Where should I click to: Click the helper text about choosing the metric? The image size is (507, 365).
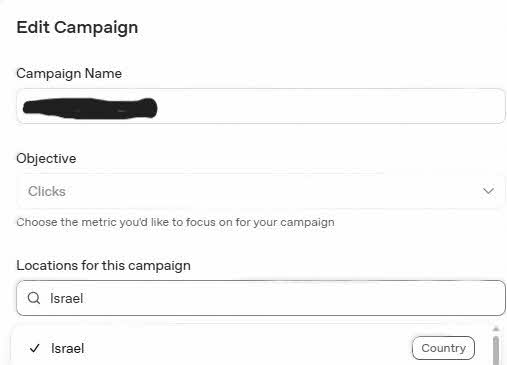[x=175, y=222]
